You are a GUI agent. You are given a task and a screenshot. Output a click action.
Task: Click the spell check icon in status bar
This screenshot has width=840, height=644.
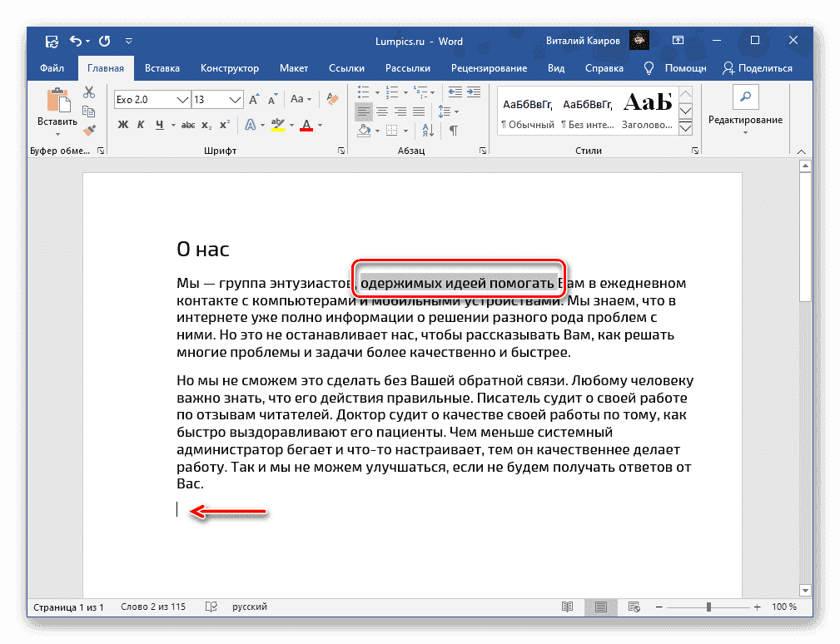[x=211, y=607]
